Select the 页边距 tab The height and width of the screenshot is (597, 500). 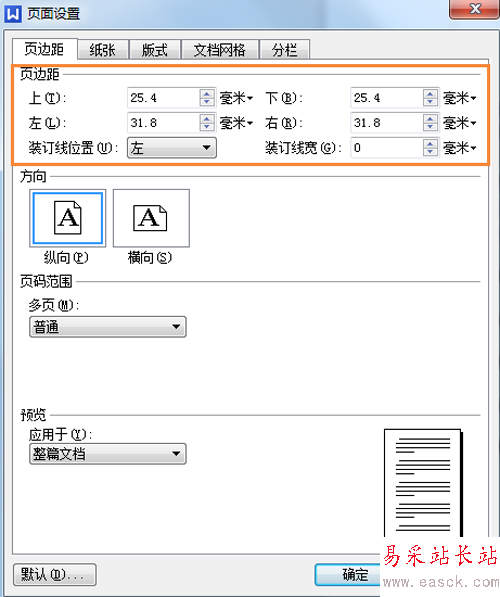point(45,49)
